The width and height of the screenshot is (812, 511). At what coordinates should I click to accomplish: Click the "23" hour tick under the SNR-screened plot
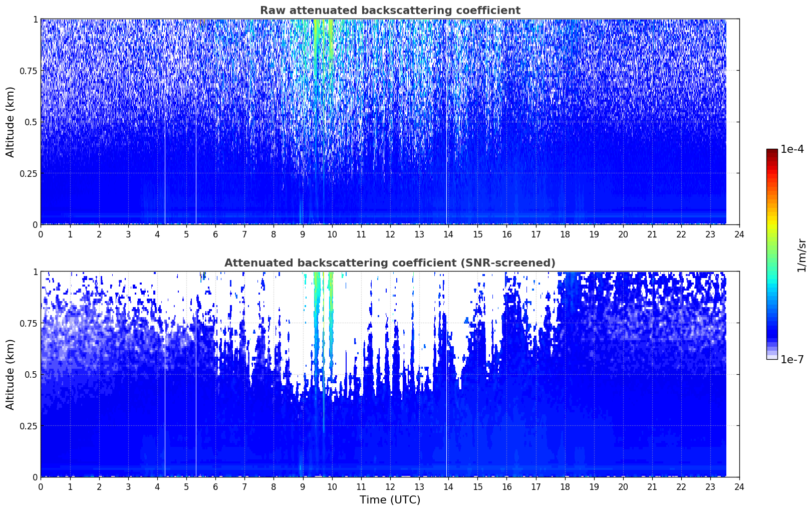(710, 486)
